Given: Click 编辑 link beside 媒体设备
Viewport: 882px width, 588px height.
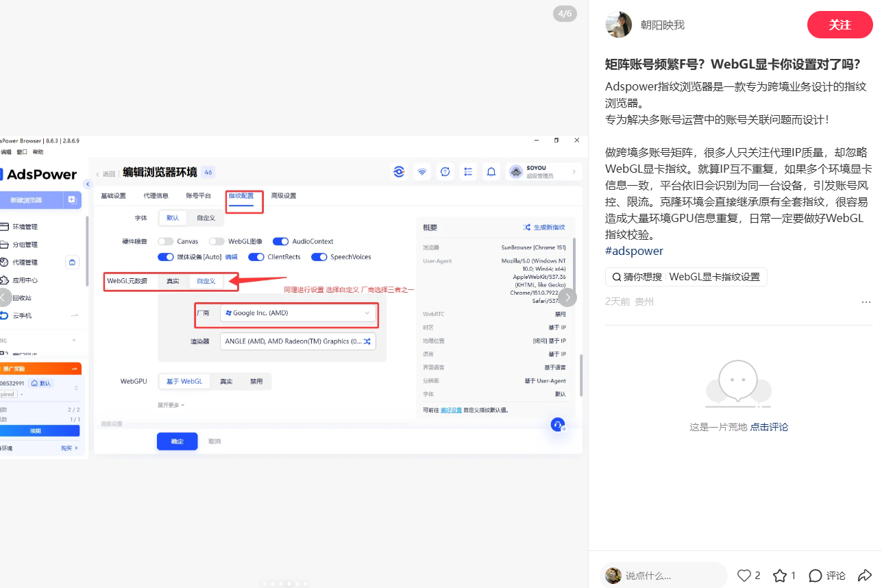Looking at the screenshot, I should tap(232, 257).
